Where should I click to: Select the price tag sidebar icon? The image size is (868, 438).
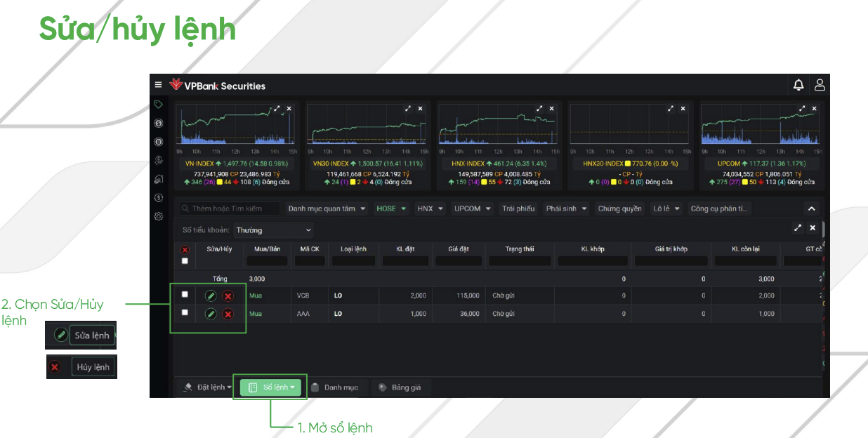click(159, 105)
